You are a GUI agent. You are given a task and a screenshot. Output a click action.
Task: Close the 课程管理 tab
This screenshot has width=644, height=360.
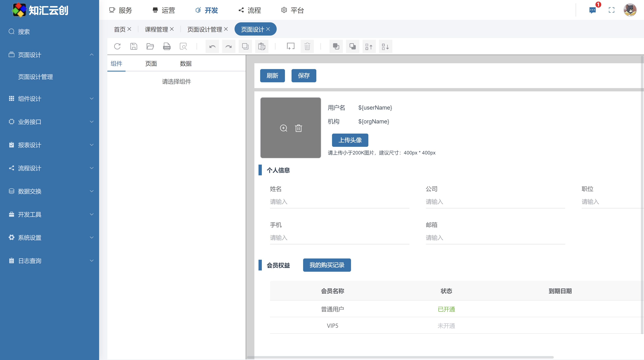tap(172, 29)
